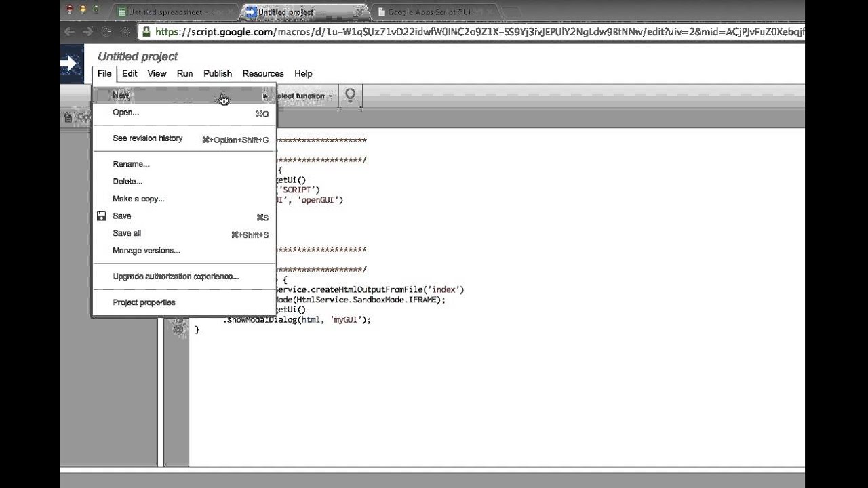
Task: Click the floppy disk icon beside Save
Action: pyautogui.click(x=101, y=216)
